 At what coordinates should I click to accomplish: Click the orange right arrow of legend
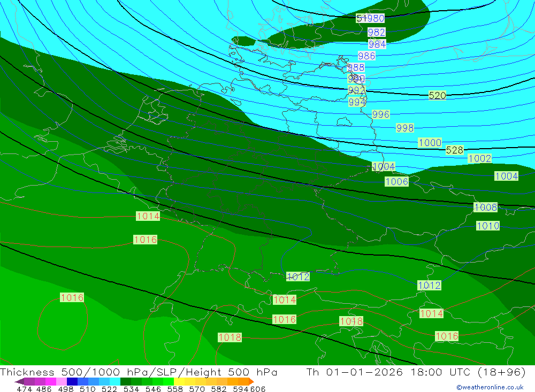[x=251, y=381]
